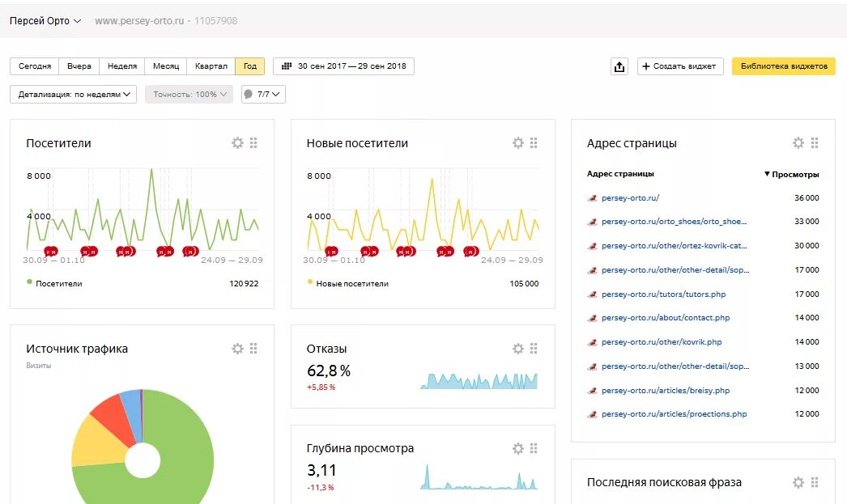Open persey-orto.ru/ page link
This screenshot has width=847, height=504.
click(630, 198)
